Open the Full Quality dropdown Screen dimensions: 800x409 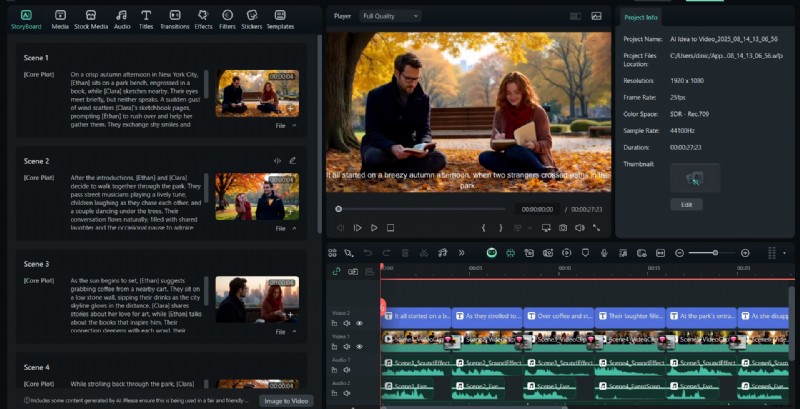click(390, 16)
